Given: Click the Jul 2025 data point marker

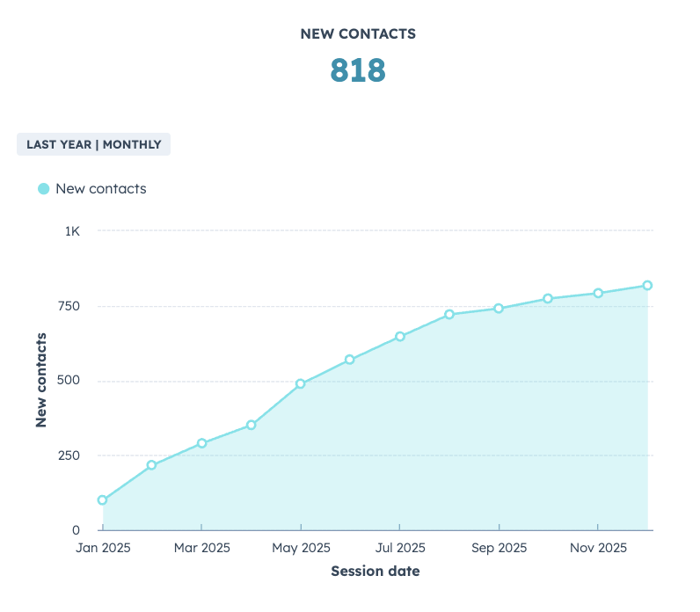Looking at the screenshot, I should point(399,337).
